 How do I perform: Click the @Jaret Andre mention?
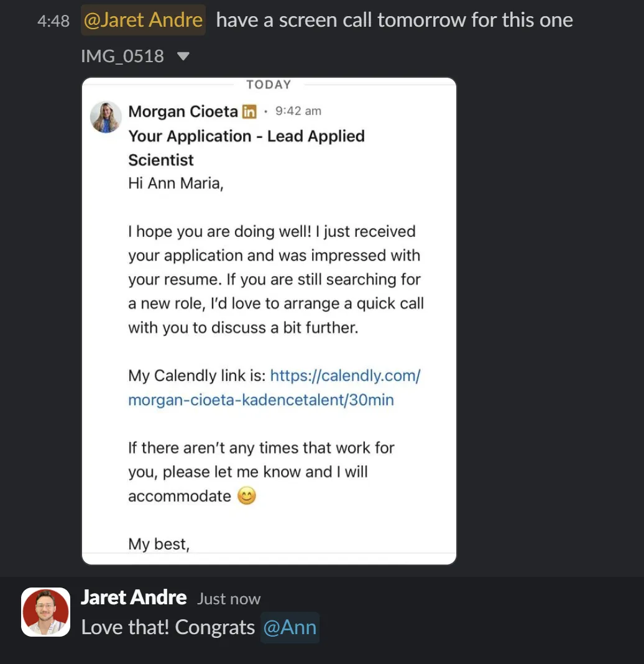tap(143, 20)
